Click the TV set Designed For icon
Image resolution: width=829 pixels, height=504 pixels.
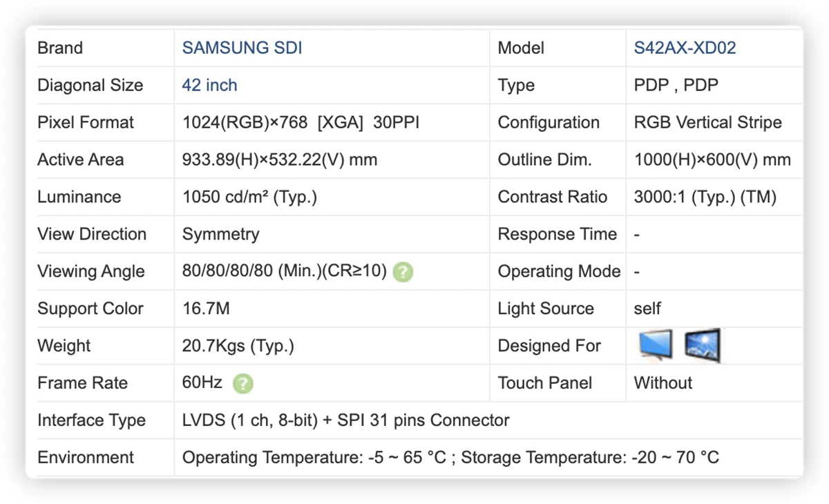coord(703,345)
